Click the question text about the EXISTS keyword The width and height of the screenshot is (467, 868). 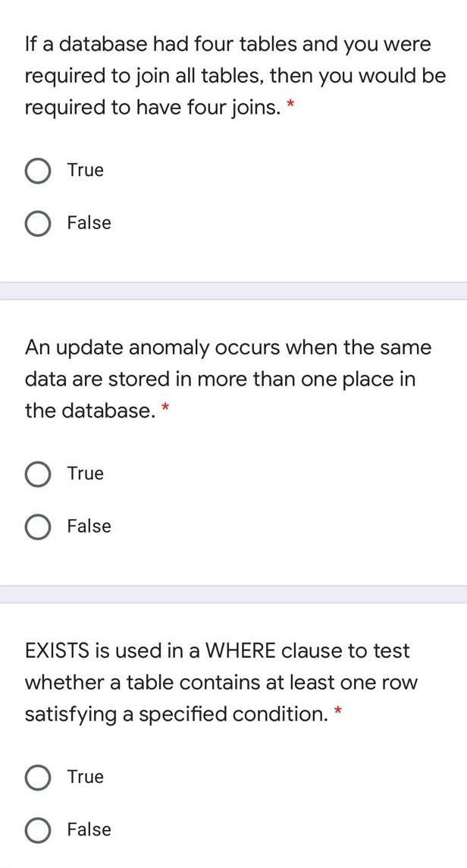coord(220,682)
